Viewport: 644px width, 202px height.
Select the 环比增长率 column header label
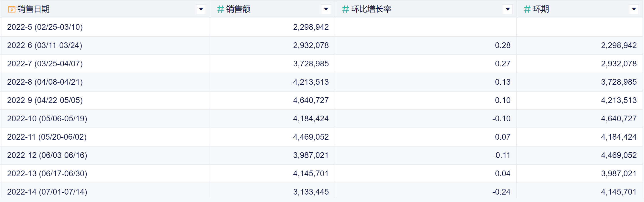(371, 9)
